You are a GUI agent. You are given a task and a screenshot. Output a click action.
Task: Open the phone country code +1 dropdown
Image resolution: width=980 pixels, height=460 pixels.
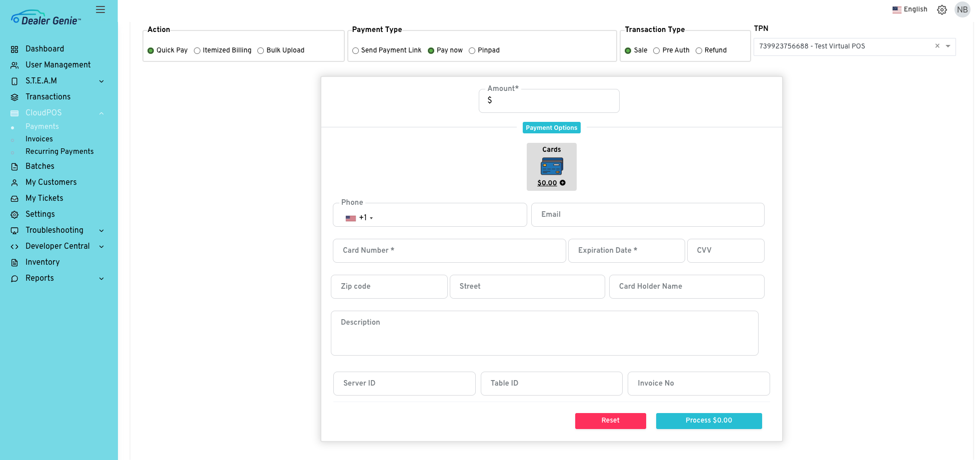[359, 218]
